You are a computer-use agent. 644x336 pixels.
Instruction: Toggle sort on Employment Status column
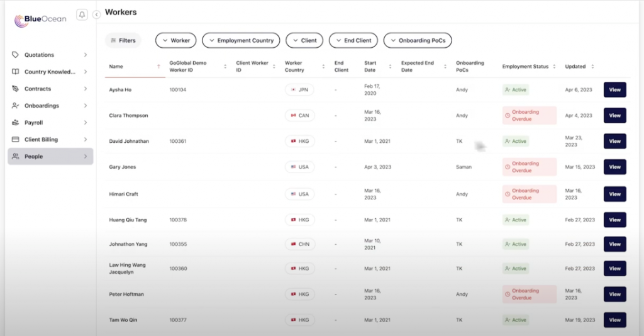[x=554, y=67]
